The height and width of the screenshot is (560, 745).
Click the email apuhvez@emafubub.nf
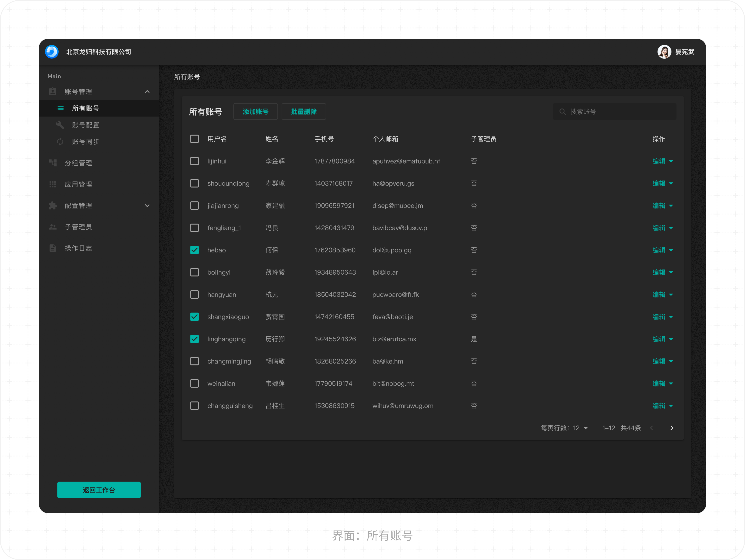point(406,161)
